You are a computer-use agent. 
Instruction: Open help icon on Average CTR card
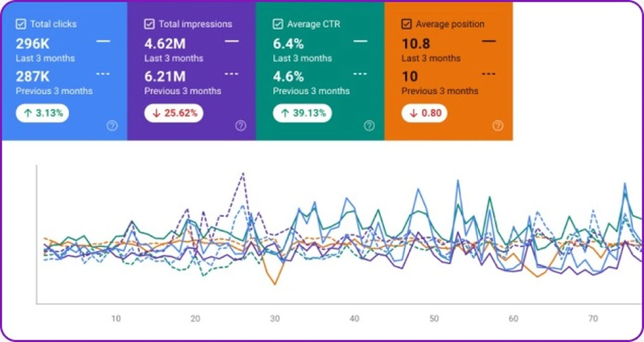pyautogui.click(x=370, y=126)
